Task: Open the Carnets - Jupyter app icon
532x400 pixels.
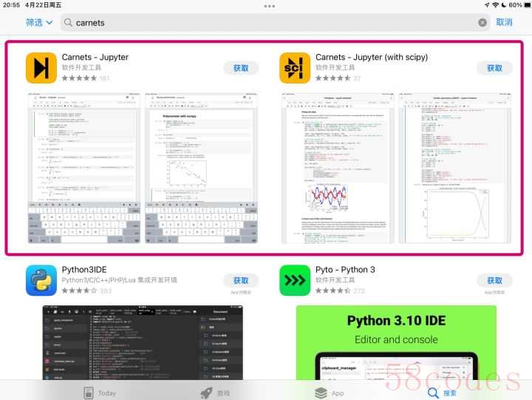Action: [x=41, y=68]
